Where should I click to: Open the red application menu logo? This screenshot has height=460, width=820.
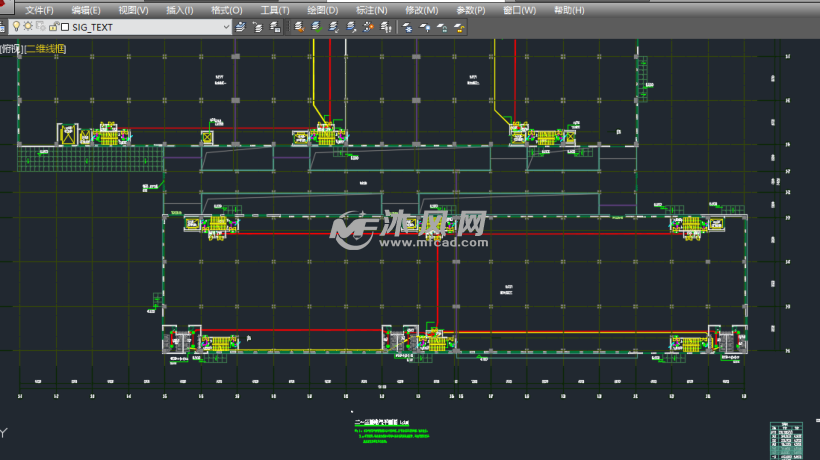click(x=4, y=5)
